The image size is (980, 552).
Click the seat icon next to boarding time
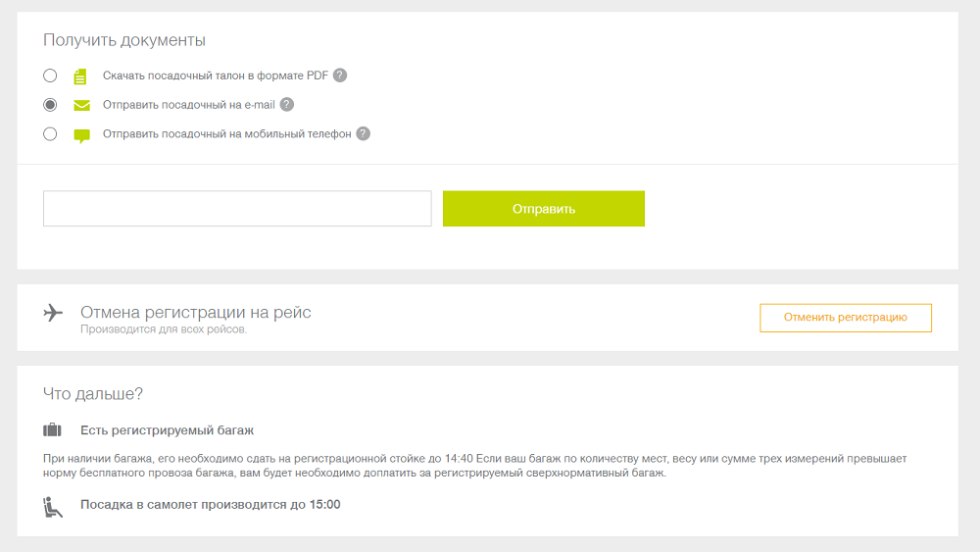[53, 506]
